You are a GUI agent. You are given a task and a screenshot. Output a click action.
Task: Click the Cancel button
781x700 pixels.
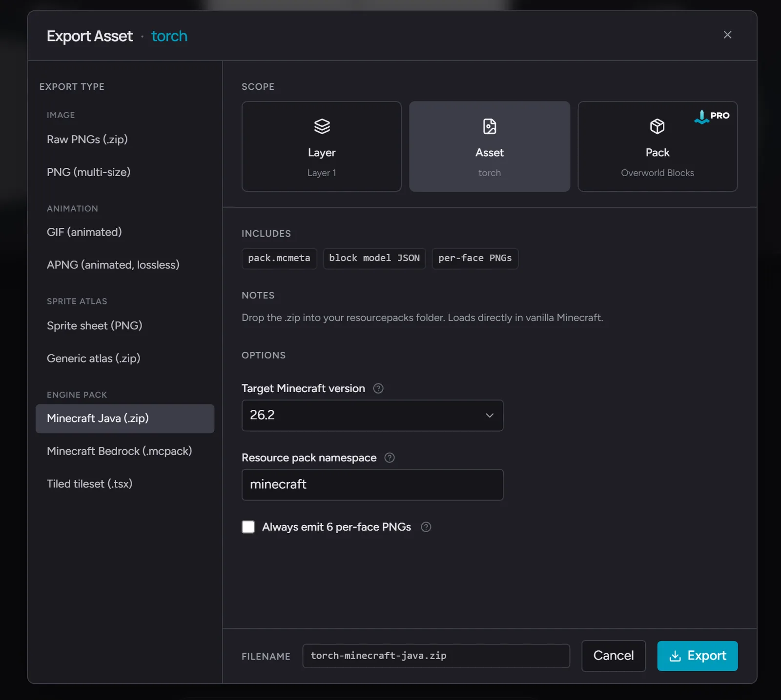pyautogui.click(x=614, y=656)
